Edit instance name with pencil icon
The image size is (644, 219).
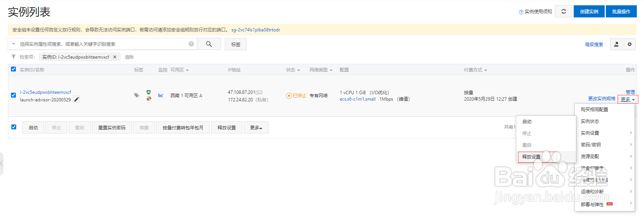point(76,99)
